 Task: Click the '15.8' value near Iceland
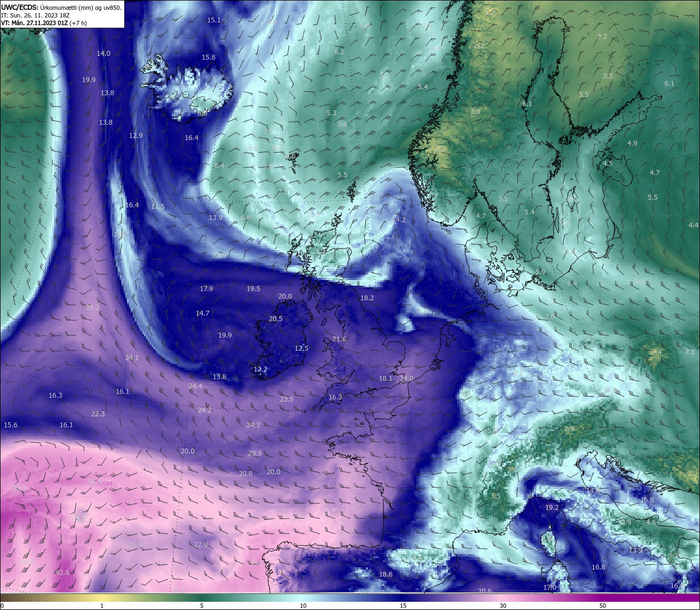click(x=208, y=57)
